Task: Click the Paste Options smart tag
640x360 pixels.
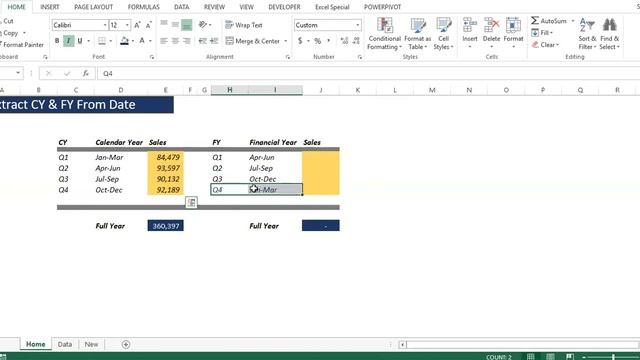Action: 191,202
